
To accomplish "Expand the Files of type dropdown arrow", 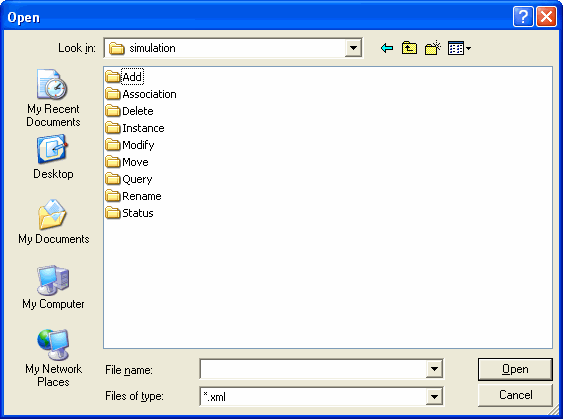I will point(434,396).
